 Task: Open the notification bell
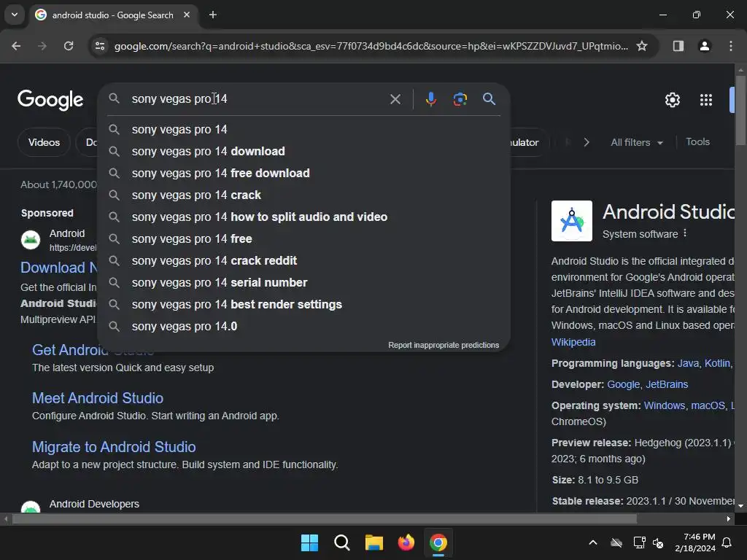[727, 542]
